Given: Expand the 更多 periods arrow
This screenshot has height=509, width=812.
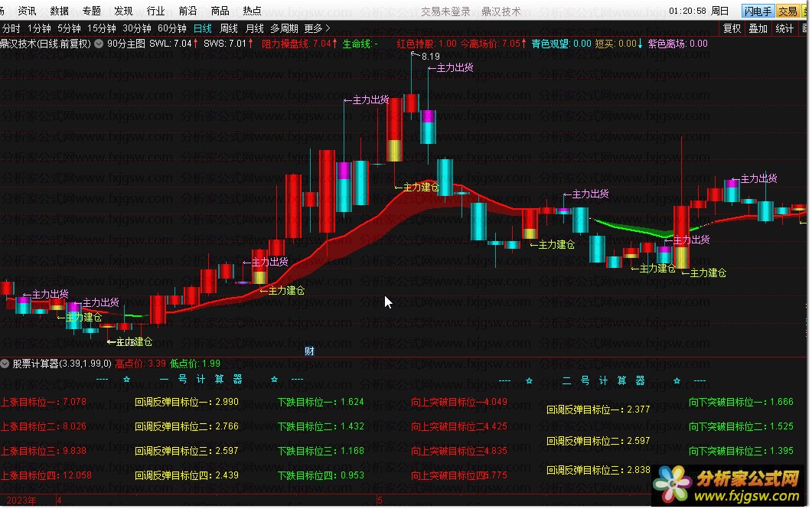Looking at the screenshot, I should (317, 28).
